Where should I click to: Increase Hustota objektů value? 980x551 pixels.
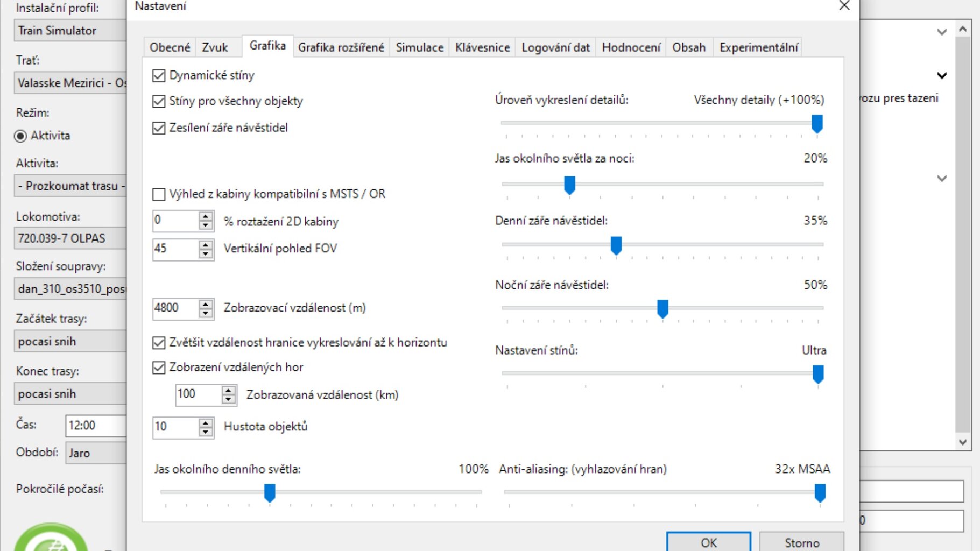pyautogui.click(x=206, y=422)
